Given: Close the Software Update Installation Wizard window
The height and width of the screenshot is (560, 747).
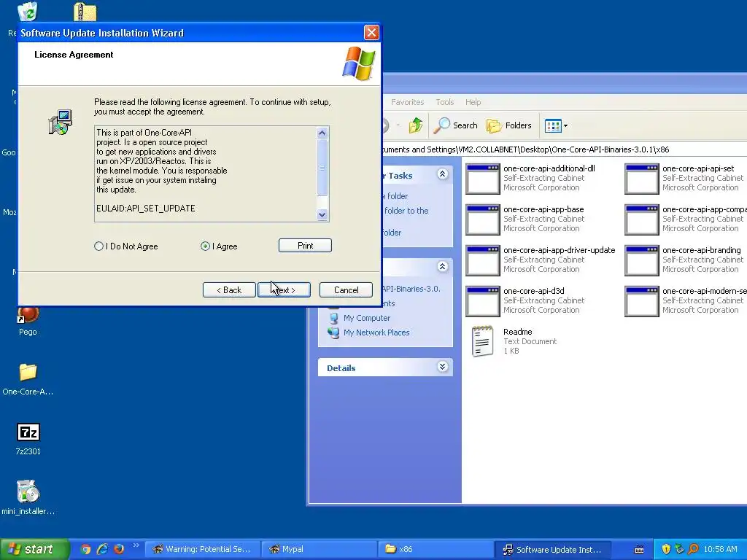Looking at the screenshot, I should pyautogui.click(x=371, y=32).
